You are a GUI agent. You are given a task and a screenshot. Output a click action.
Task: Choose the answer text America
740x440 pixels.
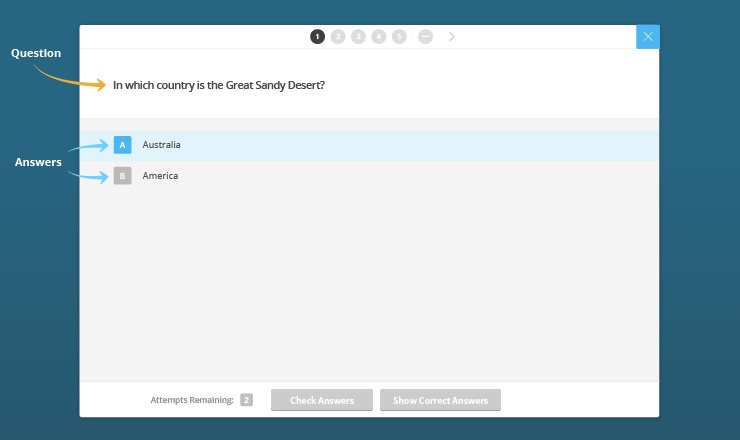(x=160, y=176)
